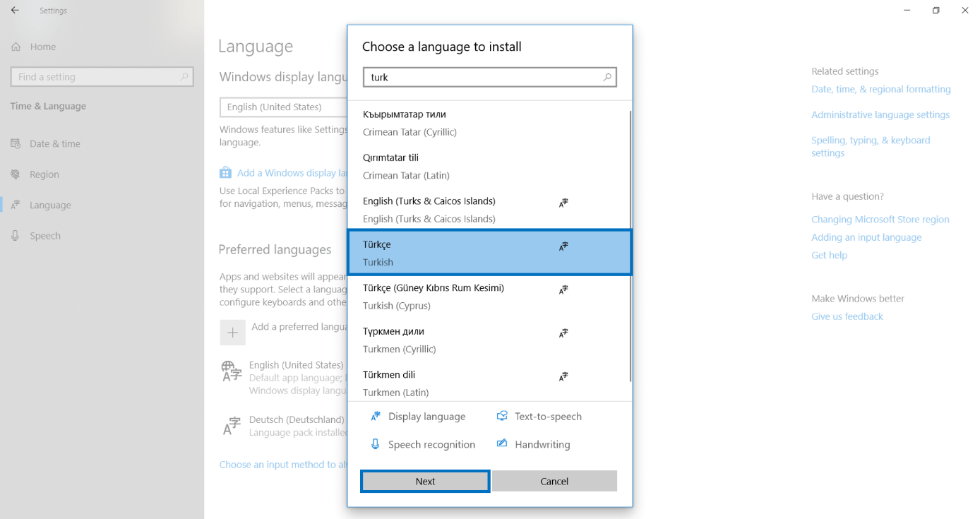Click the Speech recognition legend label

(431, 445)
